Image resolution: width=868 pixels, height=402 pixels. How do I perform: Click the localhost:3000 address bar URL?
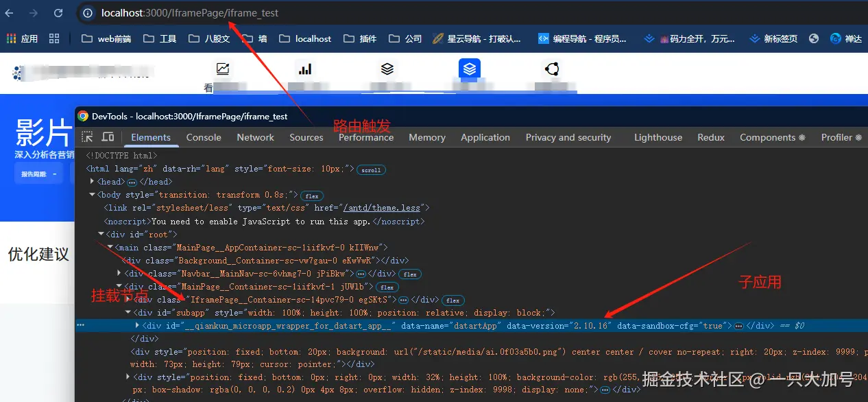[190, 13]
